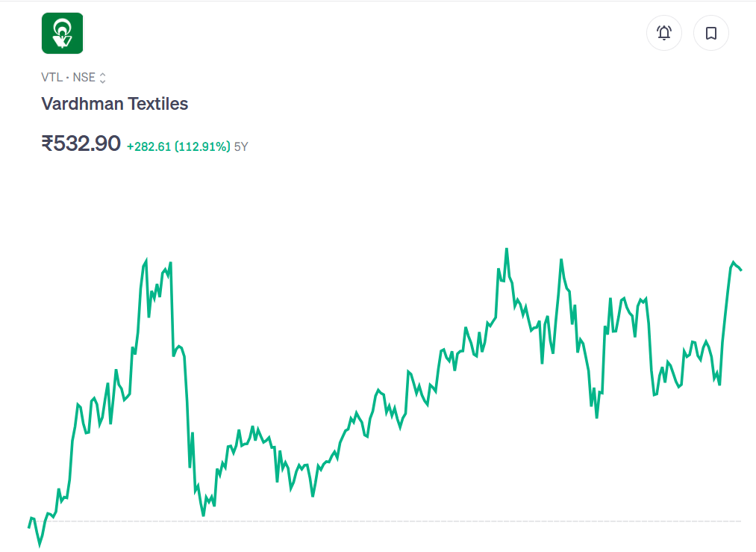This screenshot has height=552, width=756.
Task: Click the leftmost starting point of the line
Action: pyautogui.click(x=29, y=527)
